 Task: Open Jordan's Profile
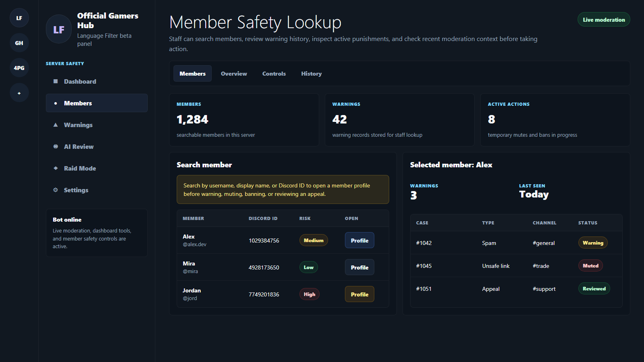click(359, 294)
